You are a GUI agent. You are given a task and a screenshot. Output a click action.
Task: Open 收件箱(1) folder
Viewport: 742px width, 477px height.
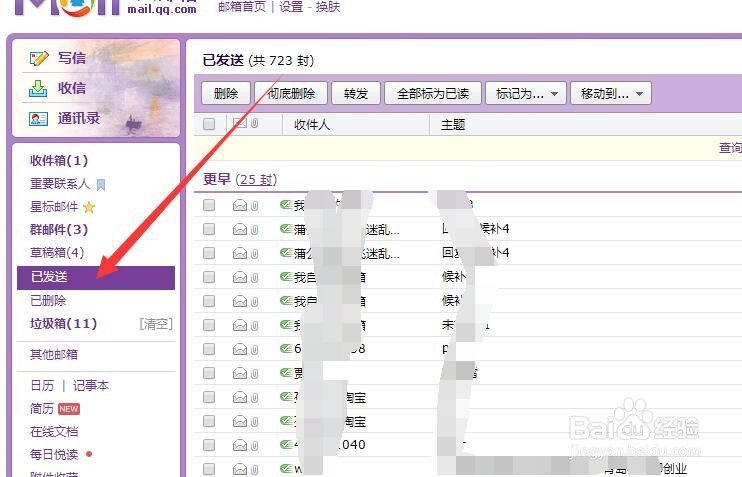tap(59, 160)
